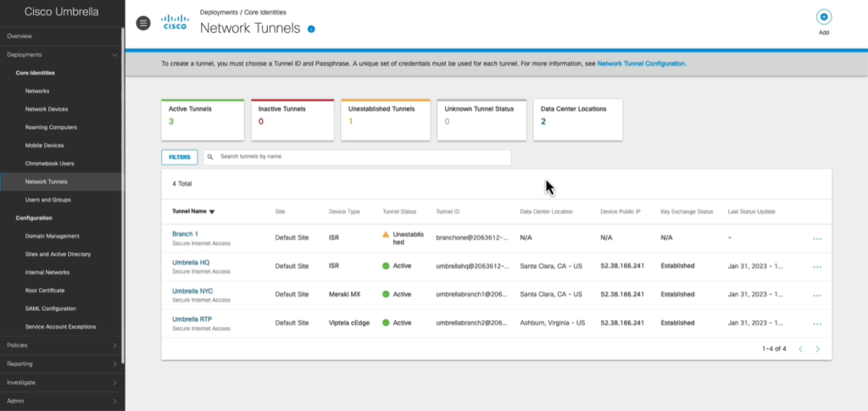Image resolution: width=868 pixels, height=411 pixels.
Task: Open Root Certificate in the sidebar
Action: [x=45, y=291]
